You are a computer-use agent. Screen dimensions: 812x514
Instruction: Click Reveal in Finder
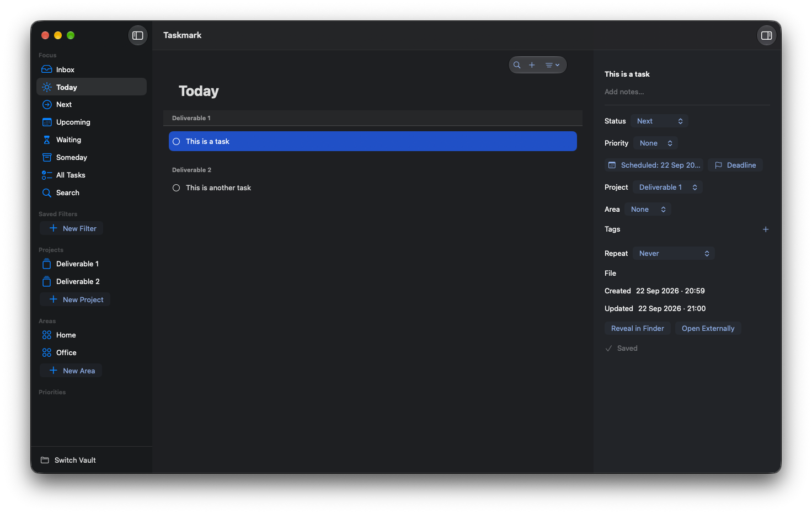638,329
